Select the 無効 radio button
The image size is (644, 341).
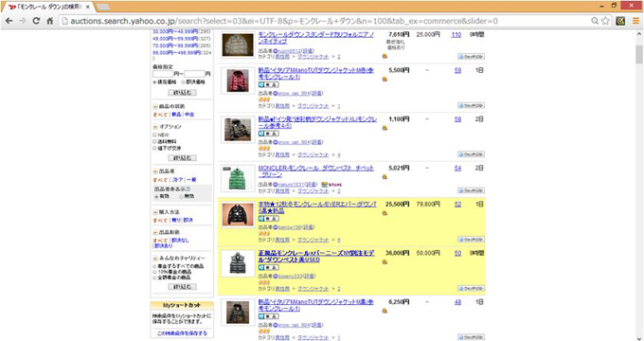(x=181, y=197)
